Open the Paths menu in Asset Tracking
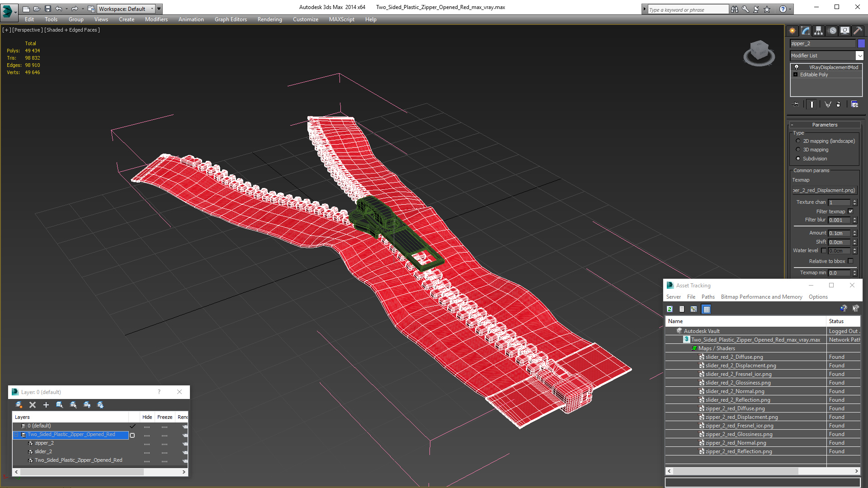 coord(708,297)
